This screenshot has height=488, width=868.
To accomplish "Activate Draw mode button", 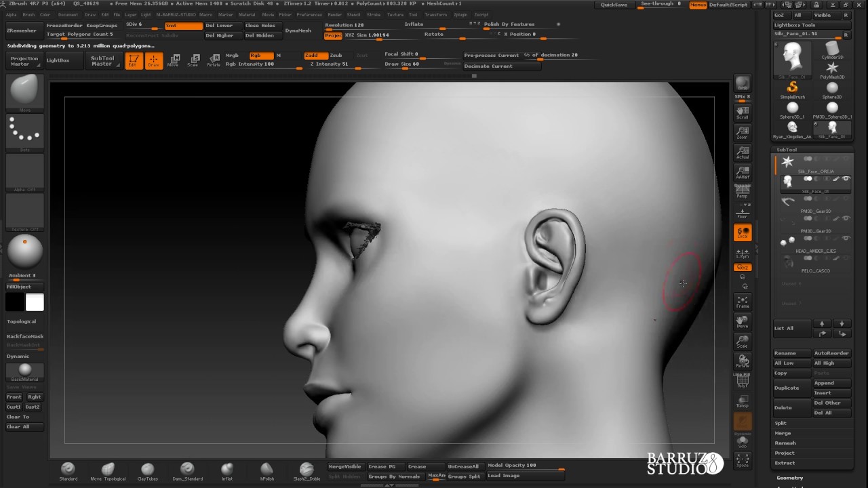I will click(x=154, y=60).
